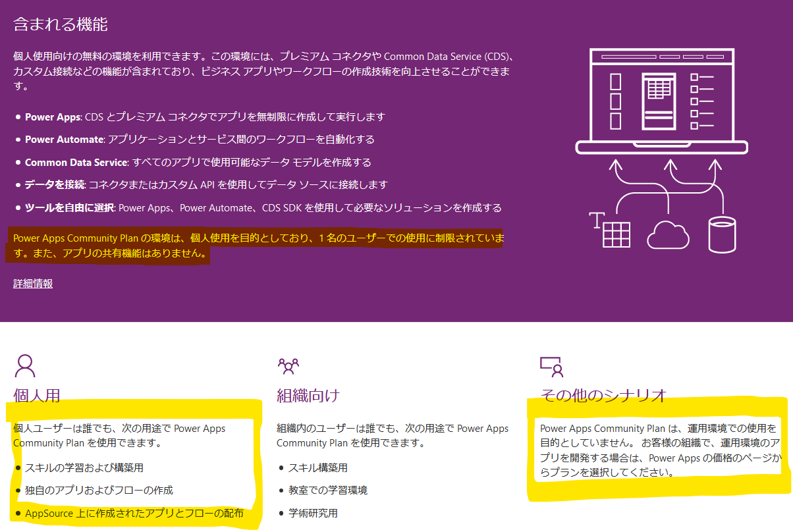Select the 個人用 heading
The width and height of the screenshot is (793, 532).
click(37, 395)
